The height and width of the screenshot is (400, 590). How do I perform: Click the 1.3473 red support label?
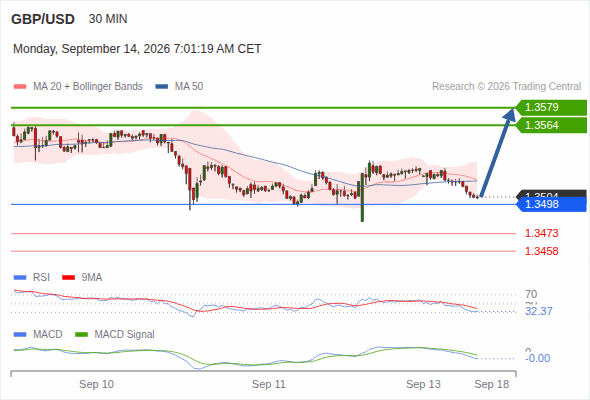coord(541,233)
